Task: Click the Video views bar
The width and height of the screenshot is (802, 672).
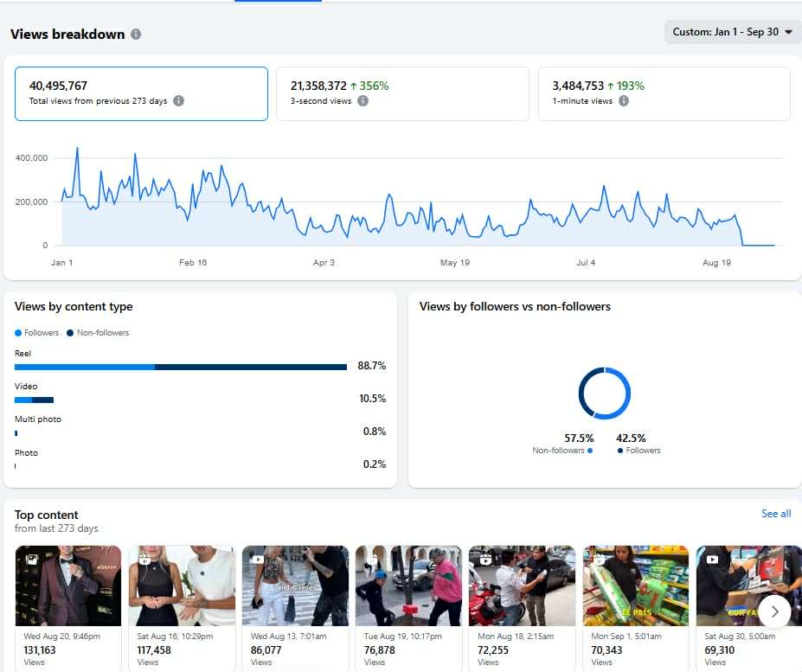Action: [35, 400]
